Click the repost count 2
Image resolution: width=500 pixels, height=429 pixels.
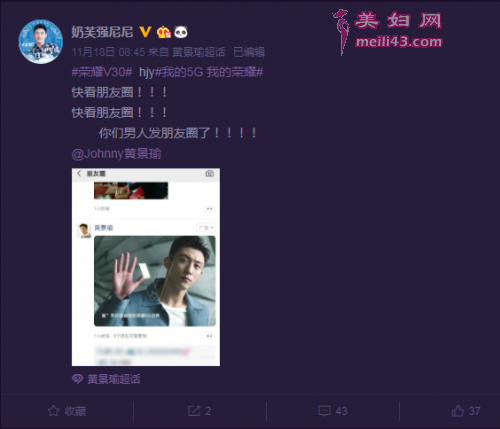point(208,411)
